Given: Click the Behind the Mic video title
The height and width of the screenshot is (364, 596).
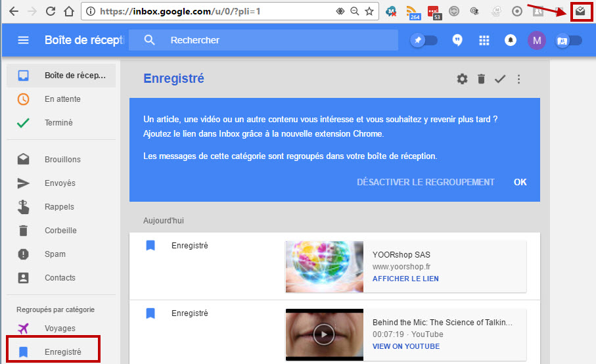Looking at the screenshot, I should 442,322.
